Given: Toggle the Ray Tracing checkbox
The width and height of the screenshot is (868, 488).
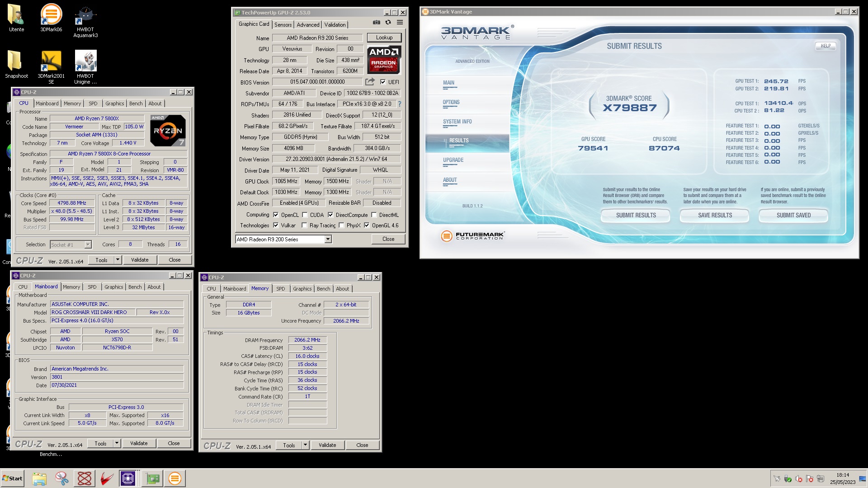Looking at the screenshot, I should pyautogui.click(x=304, y=225).
